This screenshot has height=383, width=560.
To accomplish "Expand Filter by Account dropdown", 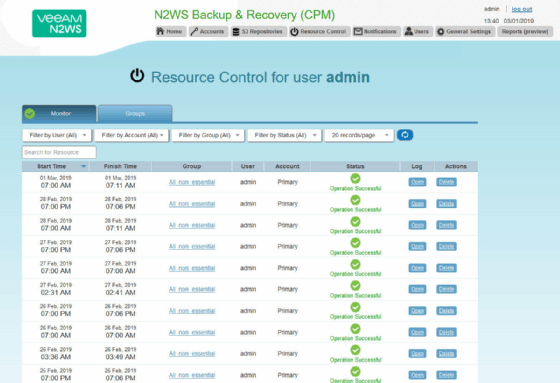I will pos(131,135).
